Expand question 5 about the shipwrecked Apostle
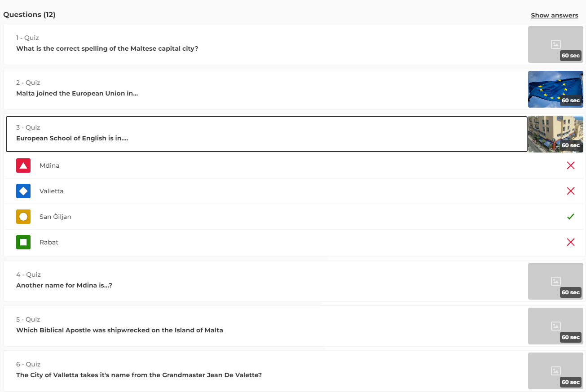Screen dimensions: 586x392 point(265,326)
